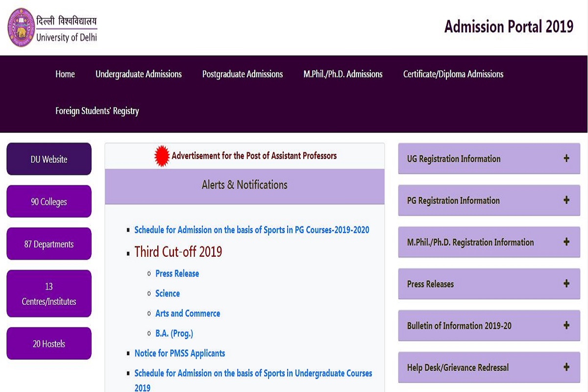This screenshot has height=392, width=588.
Task: Open the 13 Centres/Institutes button
Action: tap(49, 294)
